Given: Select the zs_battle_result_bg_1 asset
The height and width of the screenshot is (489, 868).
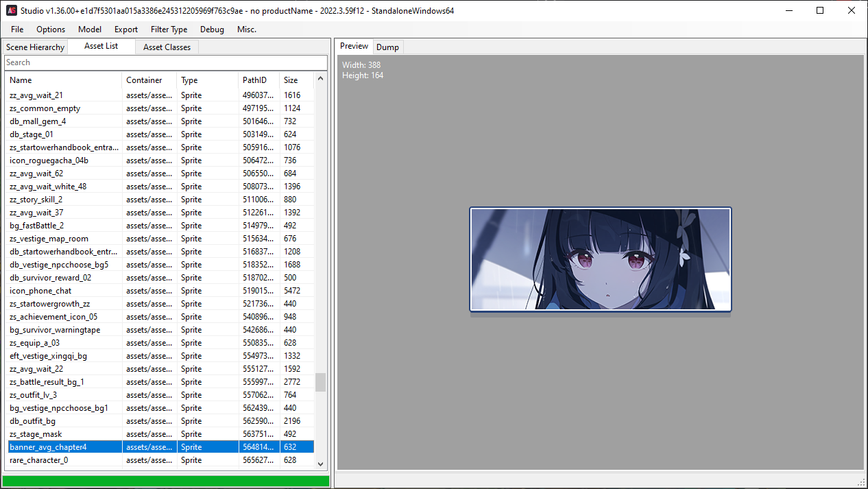Looking at the screenshot, I should [160, 382].
